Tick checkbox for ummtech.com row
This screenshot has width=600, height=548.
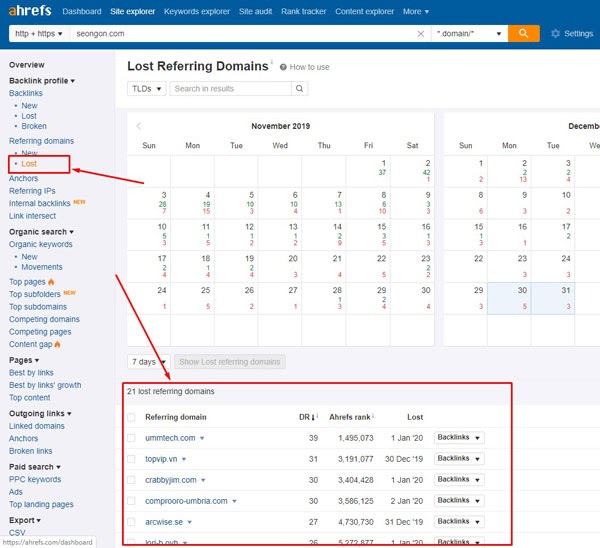click(131, 438)
